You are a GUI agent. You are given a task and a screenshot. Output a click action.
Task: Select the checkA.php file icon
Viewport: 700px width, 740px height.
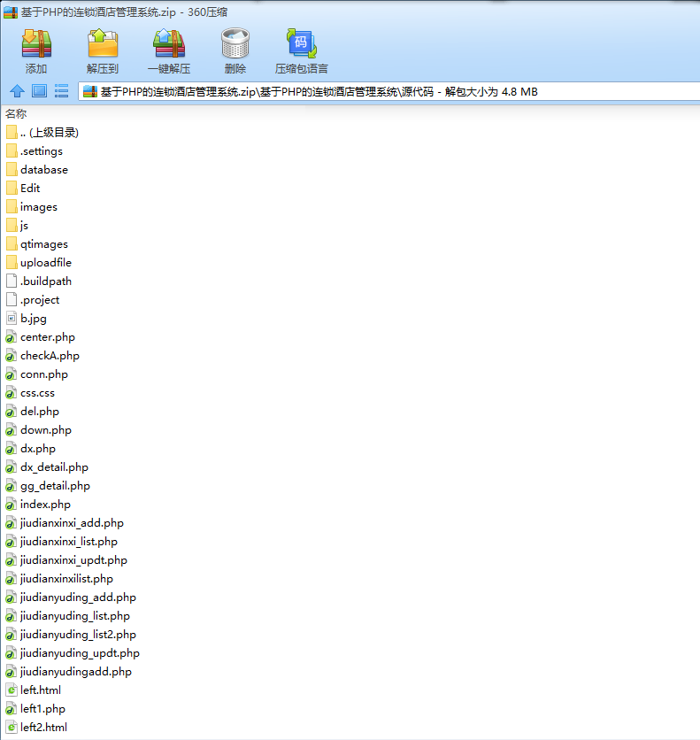(x=12, y=355)
